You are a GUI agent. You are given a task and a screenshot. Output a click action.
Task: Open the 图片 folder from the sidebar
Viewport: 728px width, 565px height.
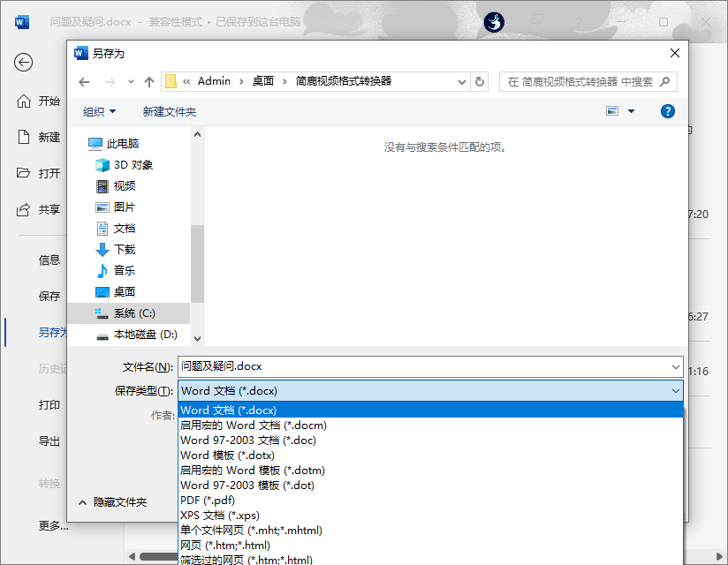123,207
